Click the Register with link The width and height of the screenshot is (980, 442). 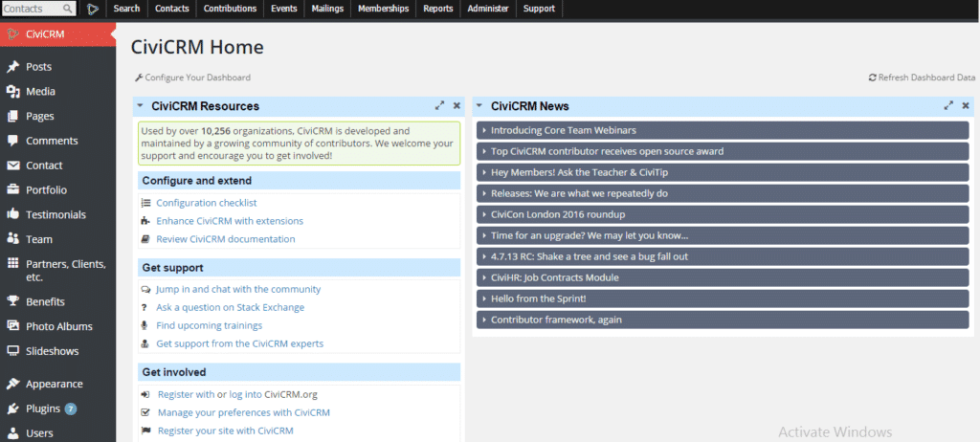(x=187, y=394)
